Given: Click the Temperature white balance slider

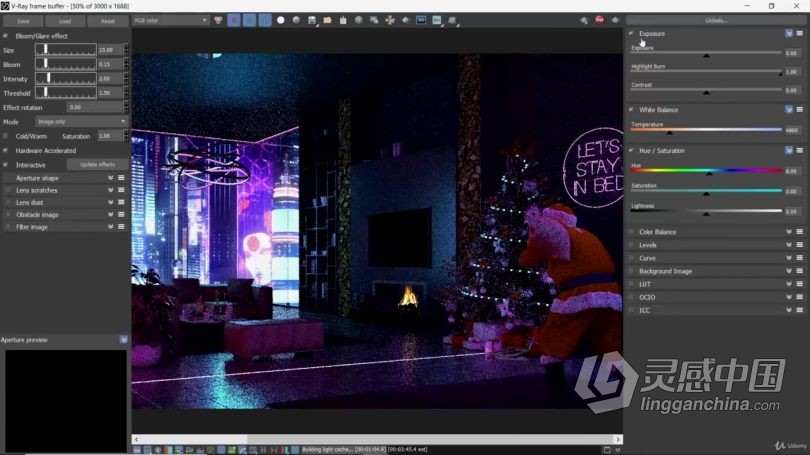Looking at the screenshot, I should coord(706,130).
